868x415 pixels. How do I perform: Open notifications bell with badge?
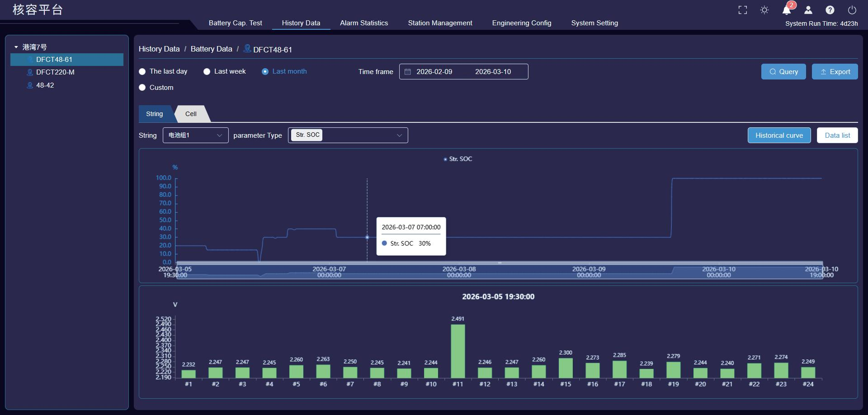(787, 10)
